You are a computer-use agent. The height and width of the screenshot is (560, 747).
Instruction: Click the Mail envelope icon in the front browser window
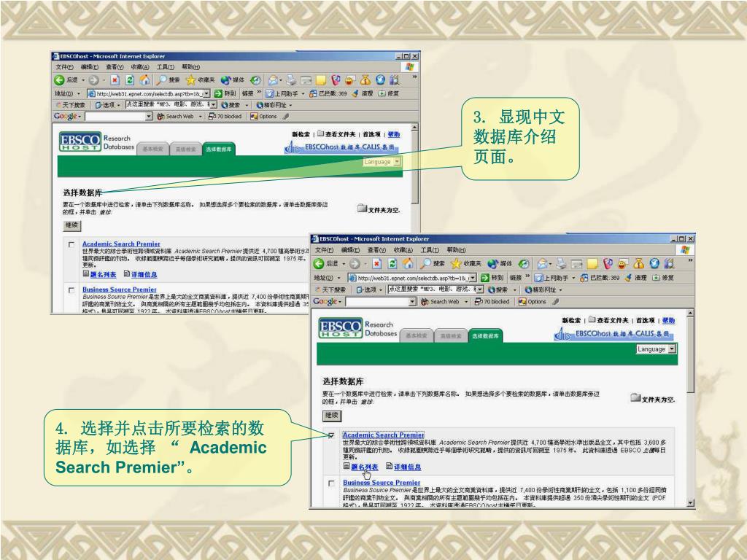coord(542,264)
